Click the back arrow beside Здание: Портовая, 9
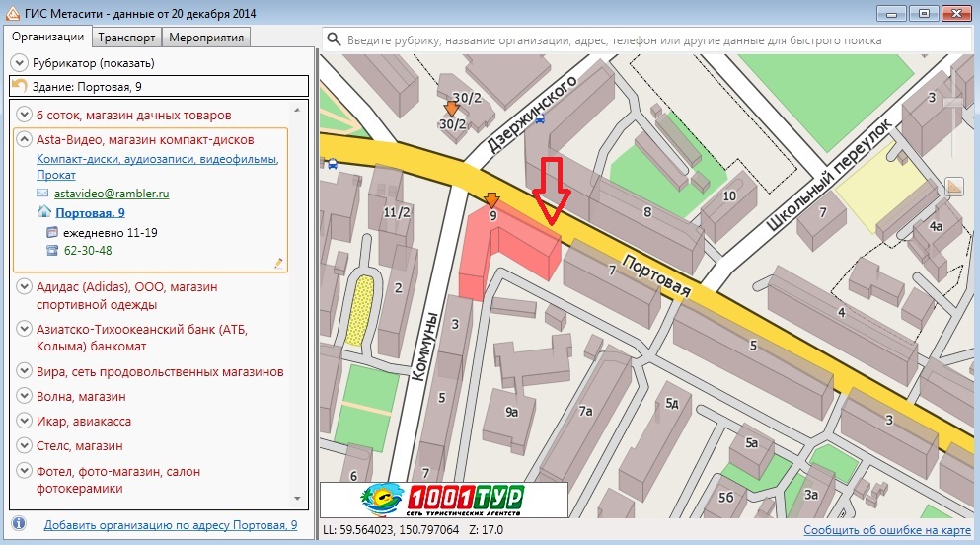The image size is (980, 545). pos(20,87)
